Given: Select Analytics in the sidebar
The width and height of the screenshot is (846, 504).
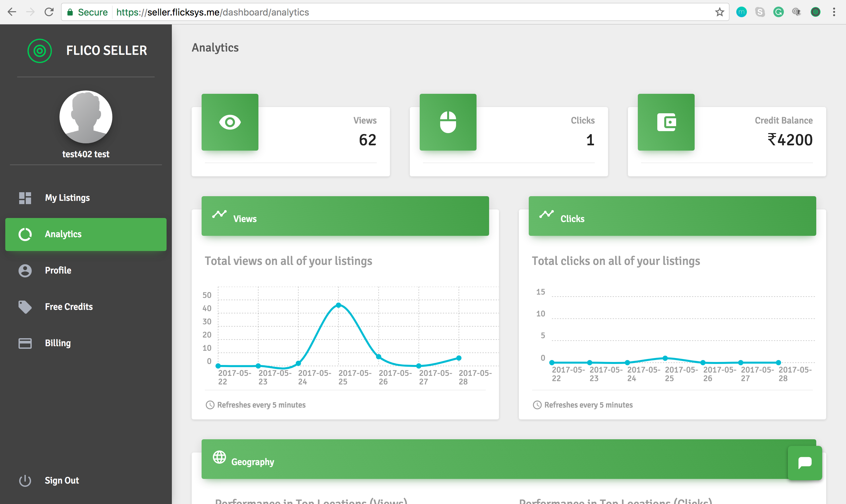Looking at the screenshot, I should tap(63, 234).
